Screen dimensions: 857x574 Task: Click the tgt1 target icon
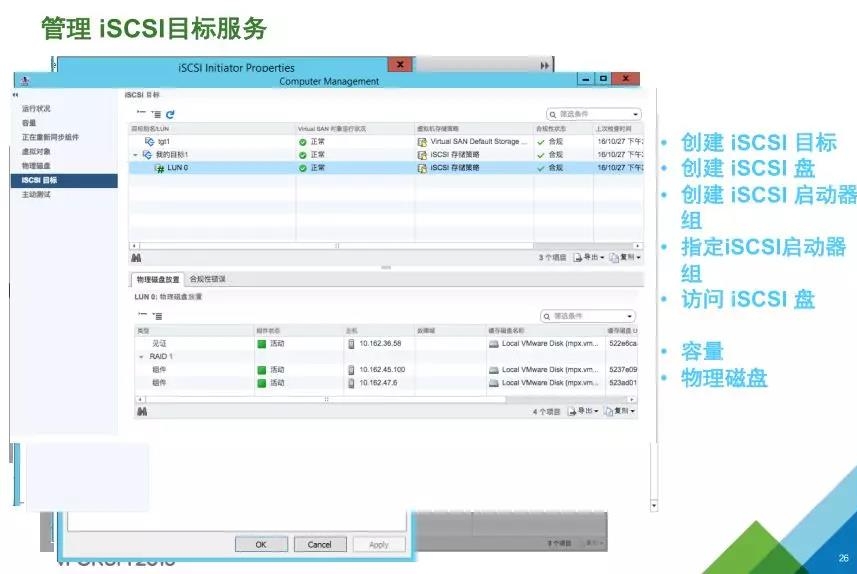[x=148, y=142]
